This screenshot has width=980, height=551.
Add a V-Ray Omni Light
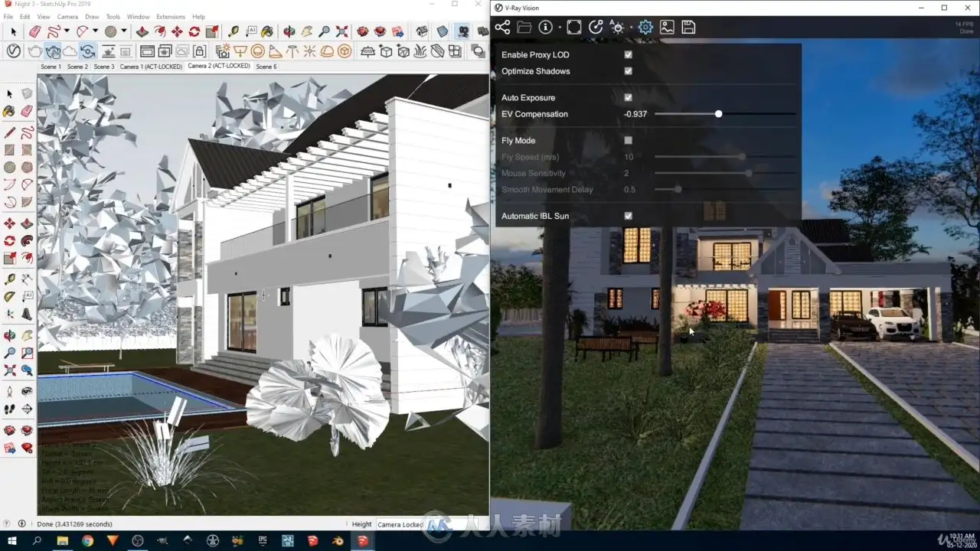coord(310,52)
